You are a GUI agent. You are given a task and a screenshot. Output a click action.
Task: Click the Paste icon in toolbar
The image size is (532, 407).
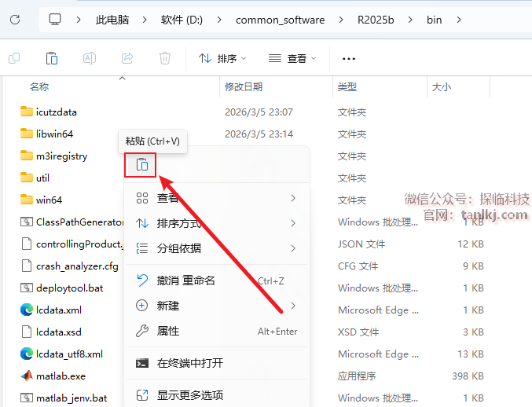[52, 58]
